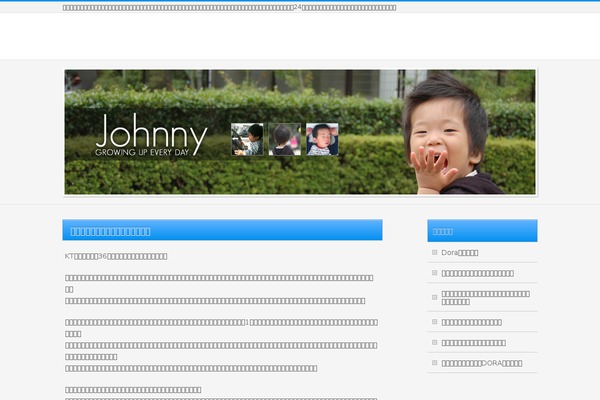Image resolution: width=600 pixels, height=400 pixels.
Task: Open sidebar link starting with Dora
Action: (460, 253)
